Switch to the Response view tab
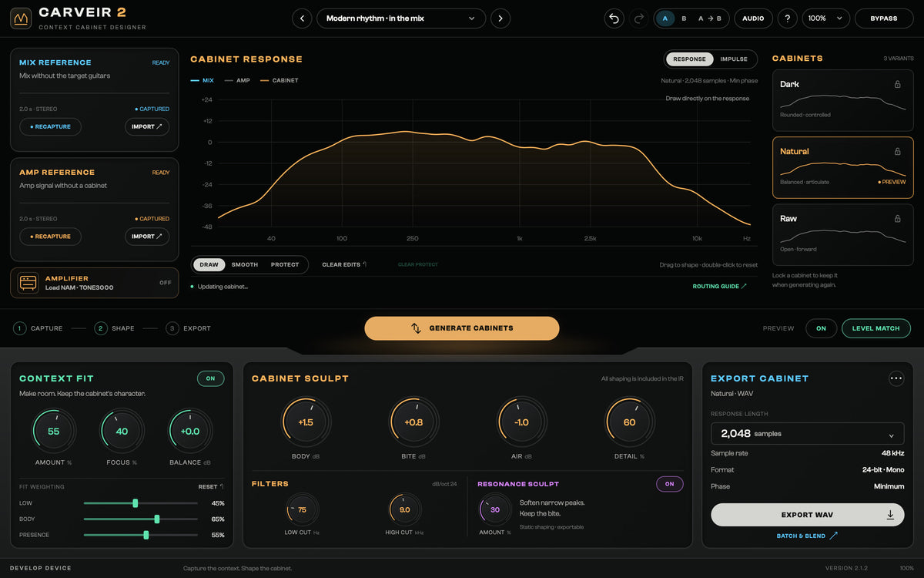Image resolution: width=924 pixels, height=578 pixels. pos(689,59)
